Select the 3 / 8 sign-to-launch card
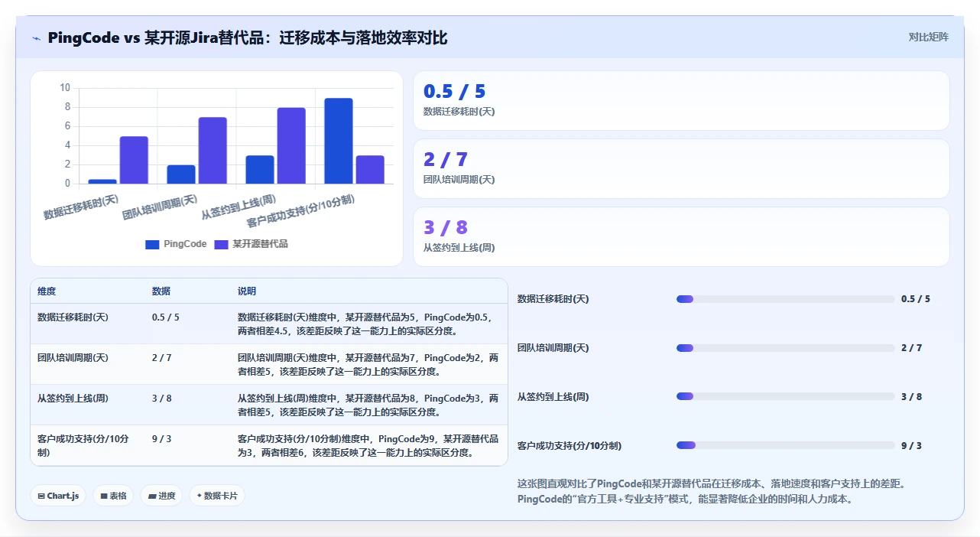The width and height of the screenshot is (980, 537). pos(681,237)
